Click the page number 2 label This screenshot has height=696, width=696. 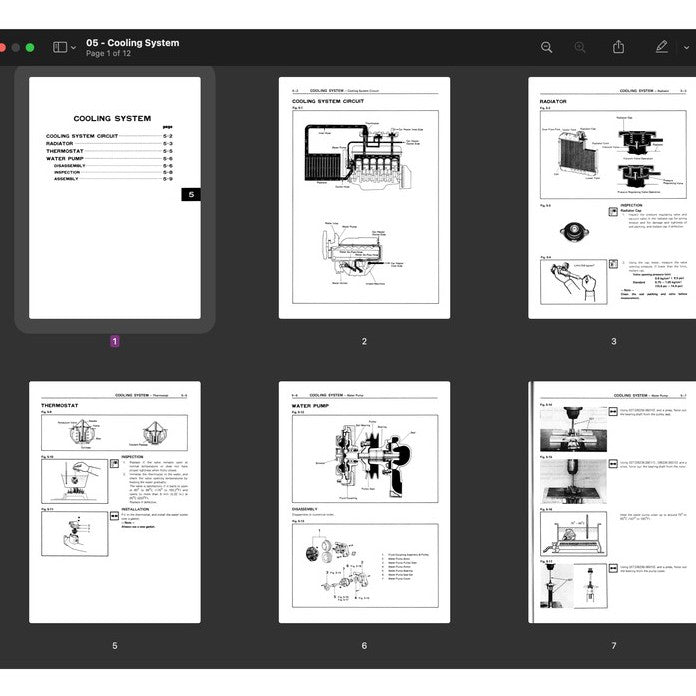[x=364, y=341]
